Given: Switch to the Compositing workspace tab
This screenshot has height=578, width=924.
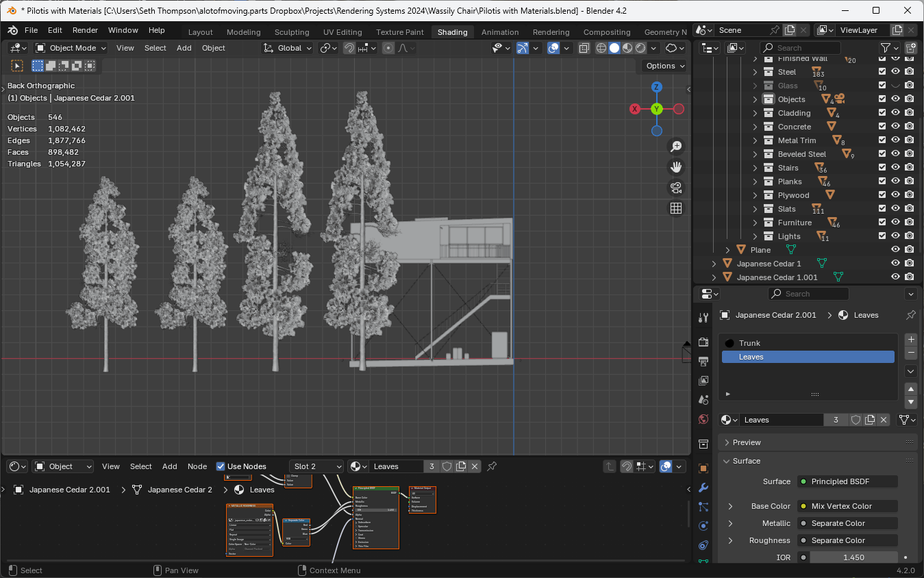Looking at the screenshot, I should pos(606,32).
